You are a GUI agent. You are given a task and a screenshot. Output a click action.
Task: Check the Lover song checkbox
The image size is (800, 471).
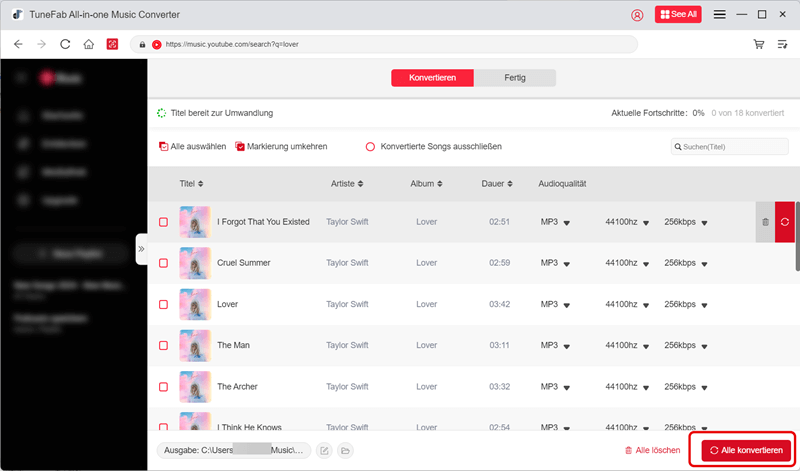[x=163, y=304]
